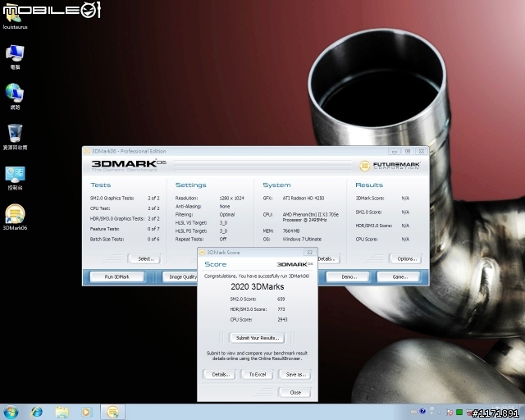
Task: Launch Internet Explorer from the taskbar
Action: pos(36,413)
